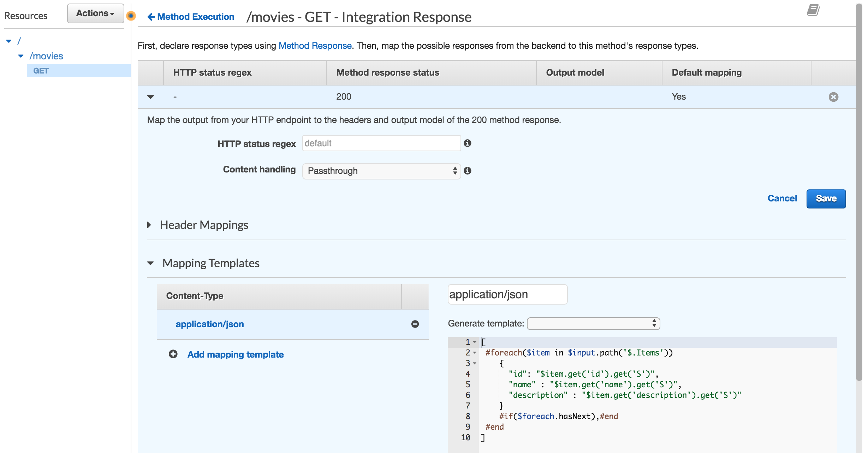Expand the Header Mappings section
The image size is (868, 453).
pos(149,225)
